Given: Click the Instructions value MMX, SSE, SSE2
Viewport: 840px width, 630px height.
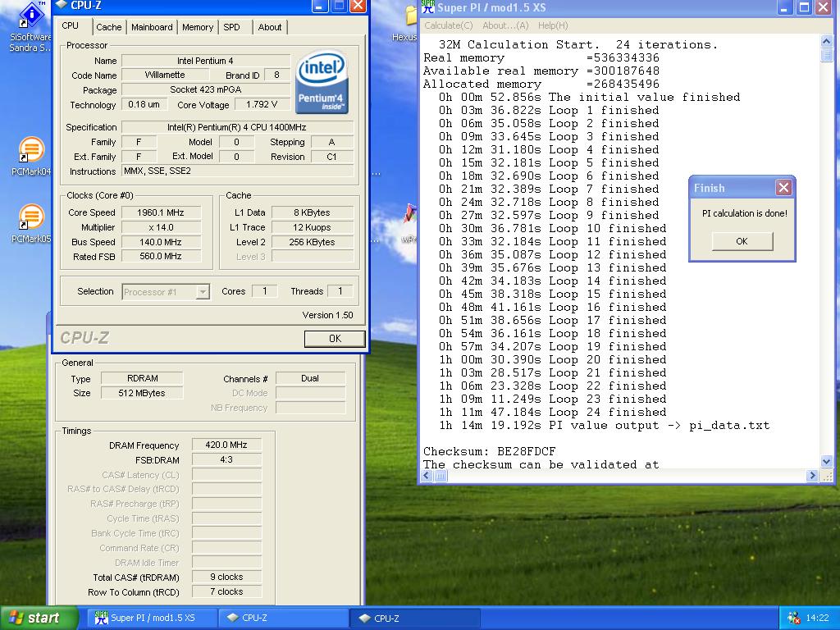Looking at the screenshot, I should (237, 171).
